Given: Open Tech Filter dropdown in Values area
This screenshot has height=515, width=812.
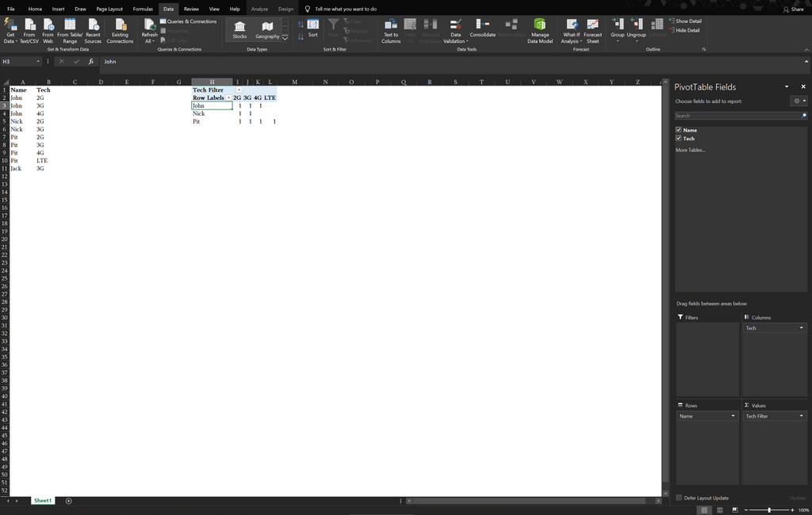Looking at the screenshot, I should pyautogui.click(x=801, y=416).
